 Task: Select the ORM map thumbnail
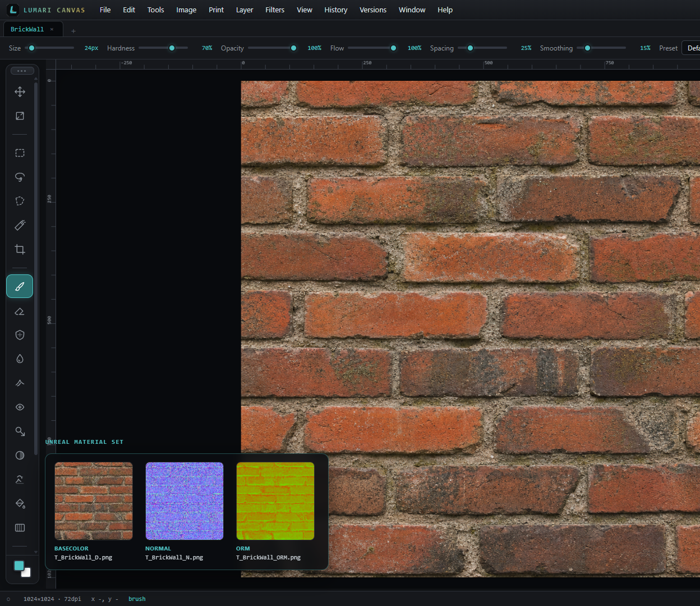point(275,501)
